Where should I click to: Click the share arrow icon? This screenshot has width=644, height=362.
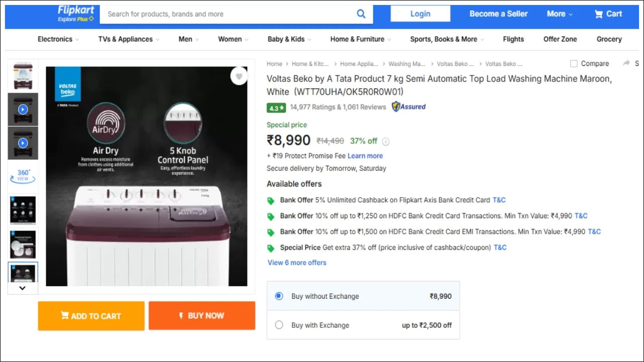[626, 63]
